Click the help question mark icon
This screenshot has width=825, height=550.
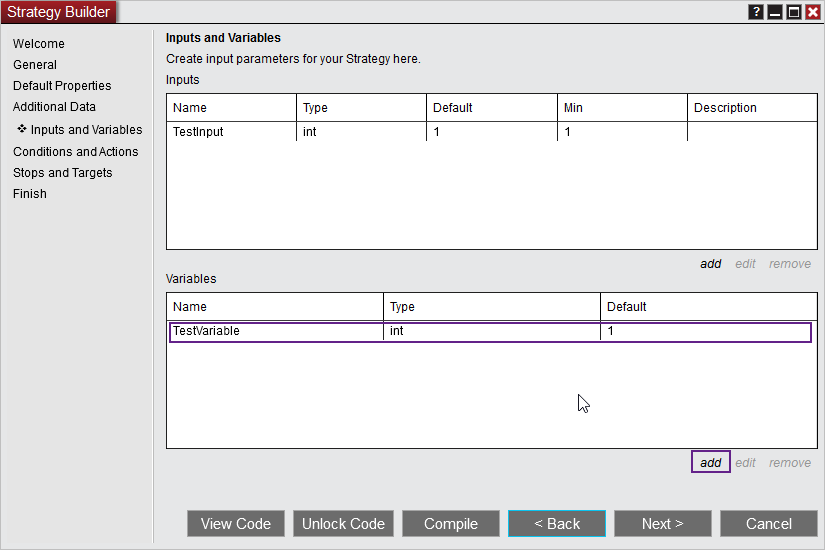756,12
